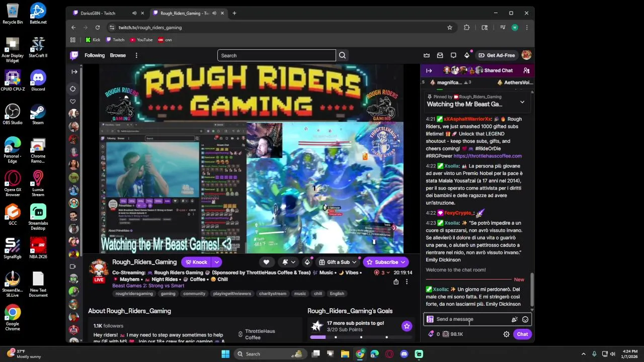This screenshot has width=644, height=362.
Task: Open the Chrome extensions puzzle icon
Action: pos(467,28)
